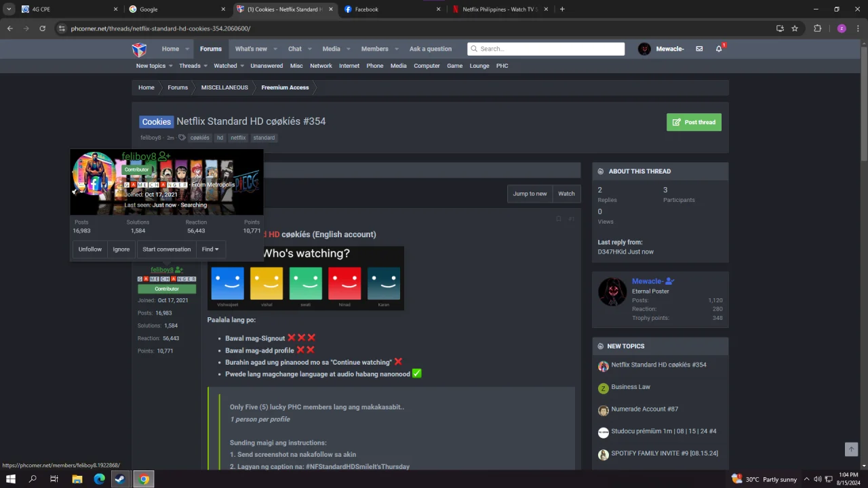Switch to Netflix Philippines tab
This screenshot has width=868, height=488.
click(499, 9)
